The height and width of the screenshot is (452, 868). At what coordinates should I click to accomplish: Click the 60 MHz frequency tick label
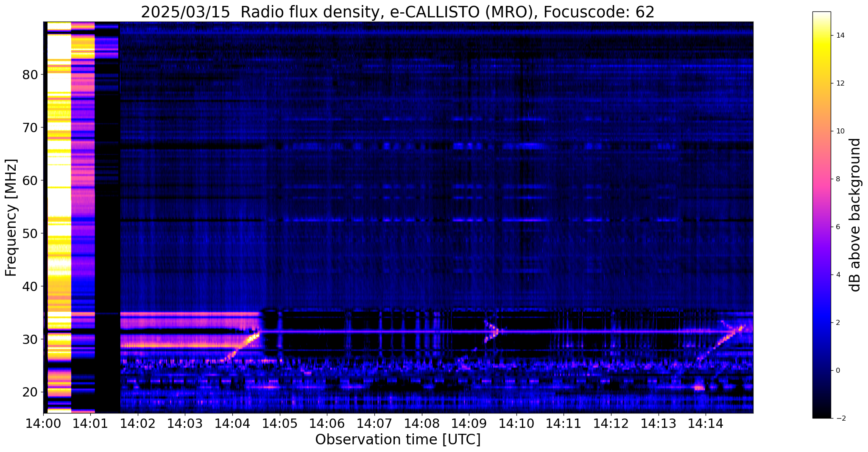pyautogui.click(x=30, y=180)
